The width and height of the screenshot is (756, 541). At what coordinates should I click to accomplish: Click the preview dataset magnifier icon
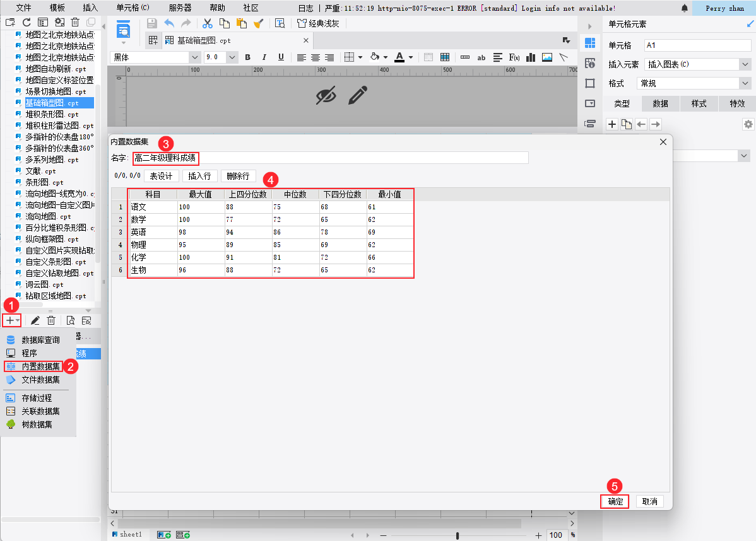point(71,320)
